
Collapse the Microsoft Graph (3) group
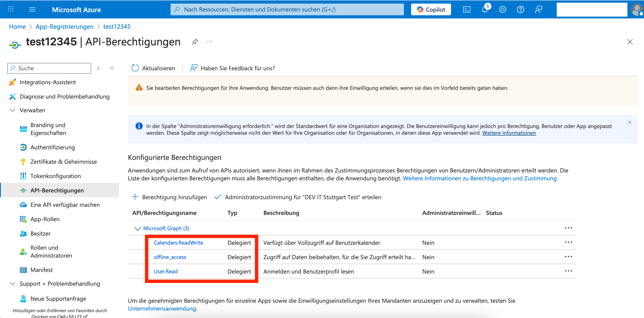(138, 228)
